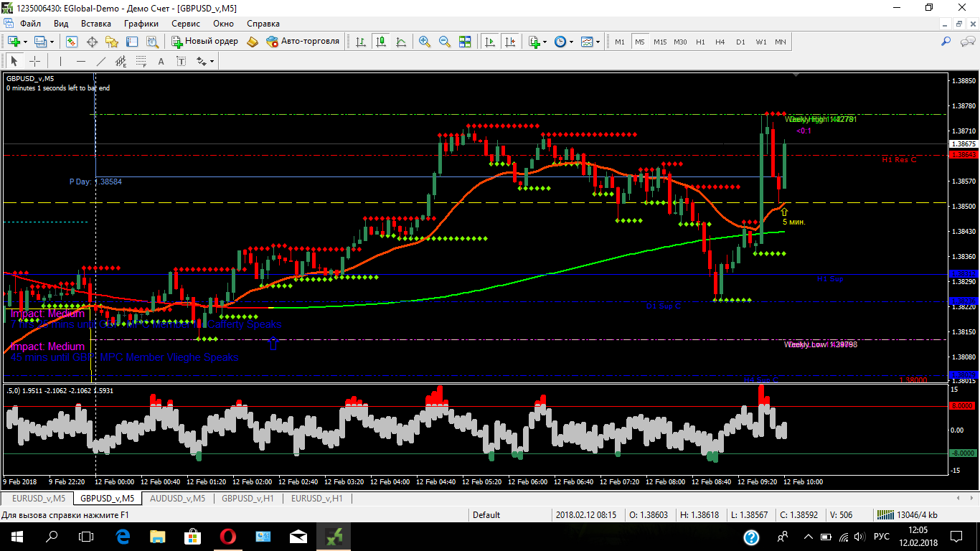This screenshot has width=980, height=551.
Task: Select the draw trendline tool
Action: coord(101,61)
